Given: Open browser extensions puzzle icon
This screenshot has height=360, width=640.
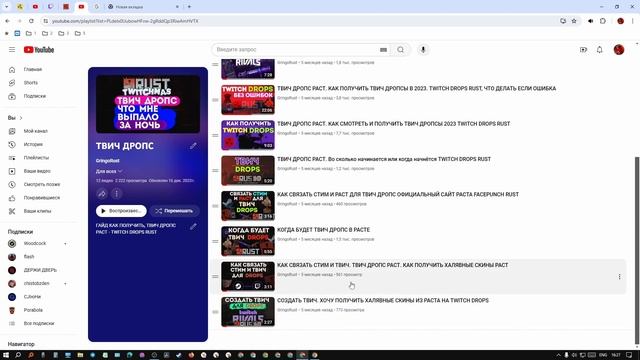Looking at the screenshot, I should (603, 21).
